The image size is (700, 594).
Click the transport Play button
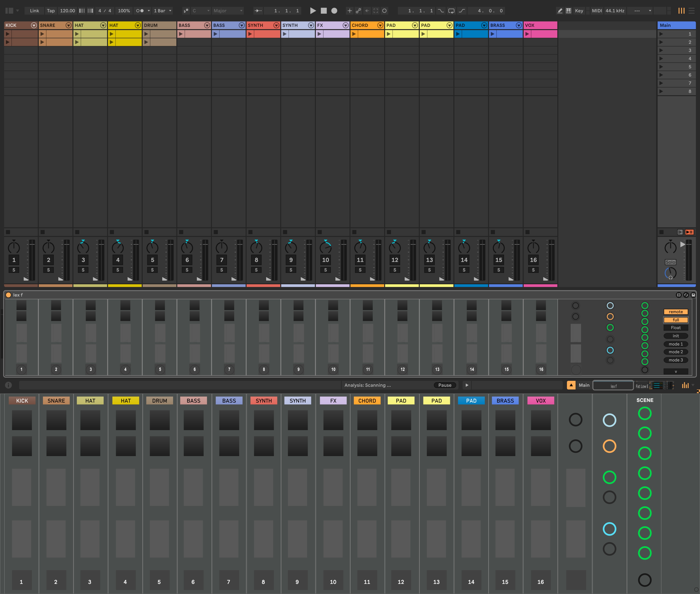tap(313, 11)
